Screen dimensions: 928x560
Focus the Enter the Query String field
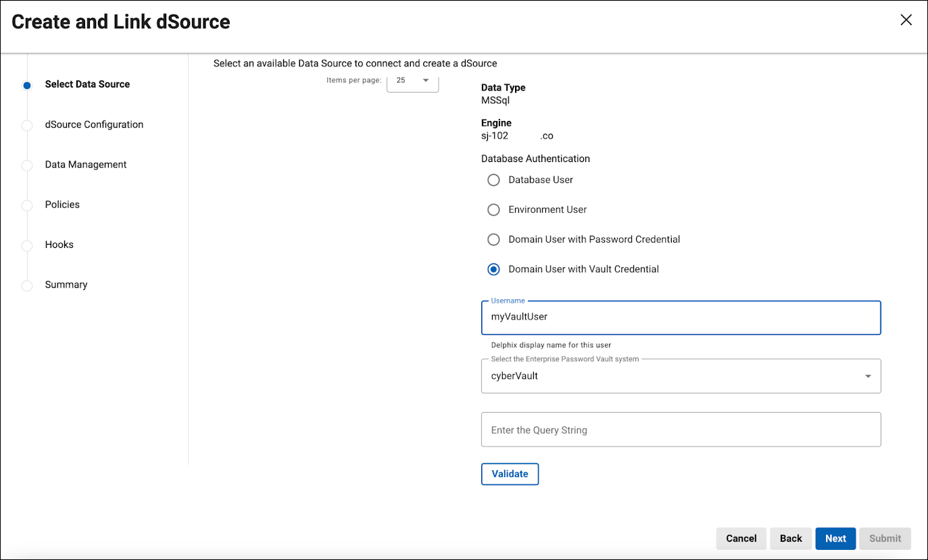[x=680, y=430]
